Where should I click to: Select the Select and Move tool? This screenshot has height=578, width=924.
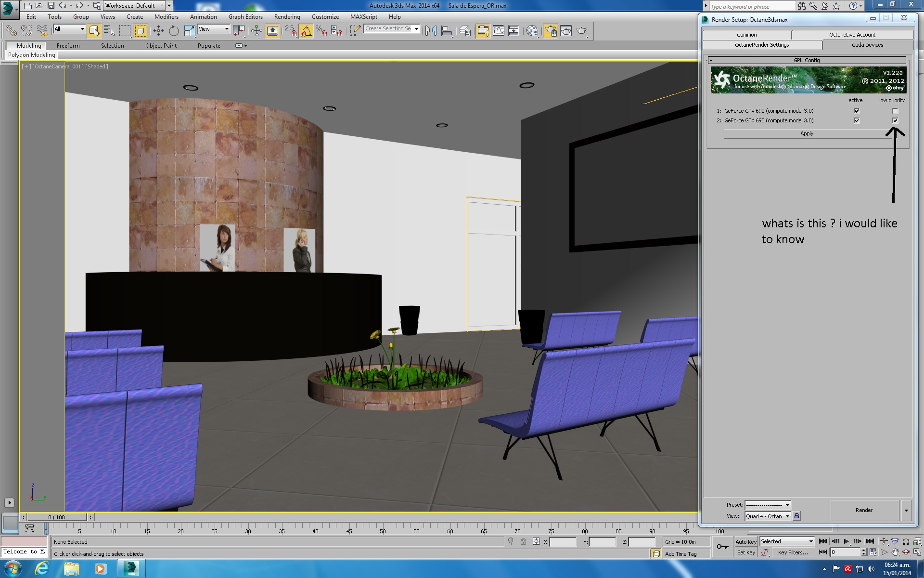pyautogui.click(x=158, y=31)
